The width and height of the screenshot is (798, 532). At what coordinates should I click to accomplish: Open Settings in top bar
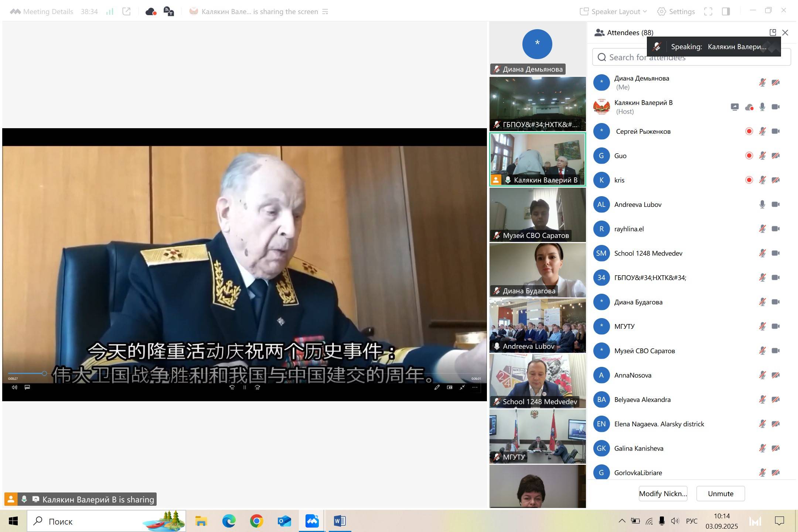[676, 11]
